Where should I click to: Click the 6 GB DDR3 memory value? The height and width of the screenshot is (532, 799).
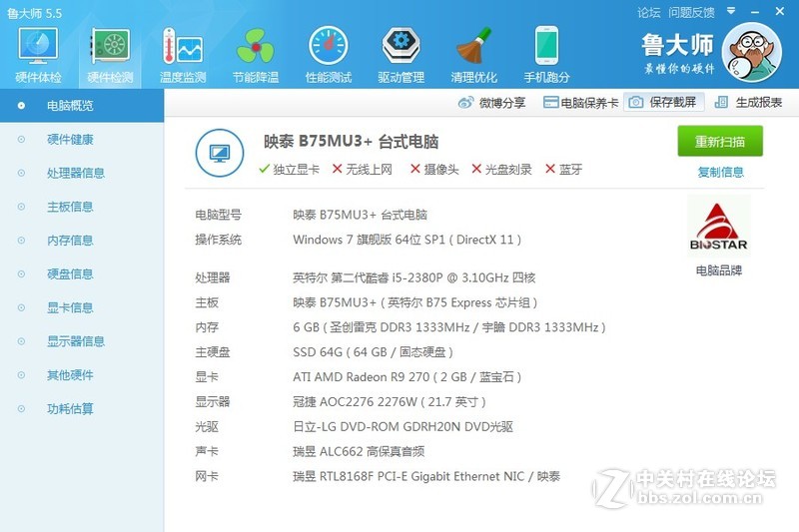pos(448,326)
